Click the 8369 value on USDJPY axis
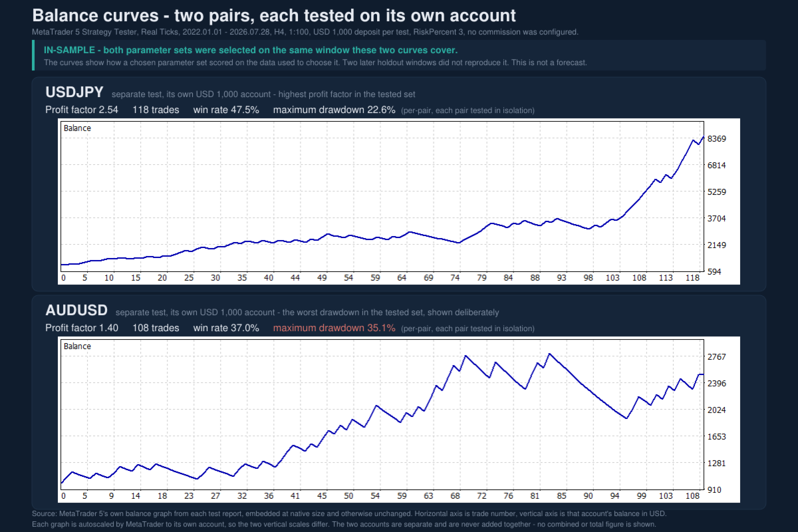Screen dimensions: 798x532 pos(718,138)
